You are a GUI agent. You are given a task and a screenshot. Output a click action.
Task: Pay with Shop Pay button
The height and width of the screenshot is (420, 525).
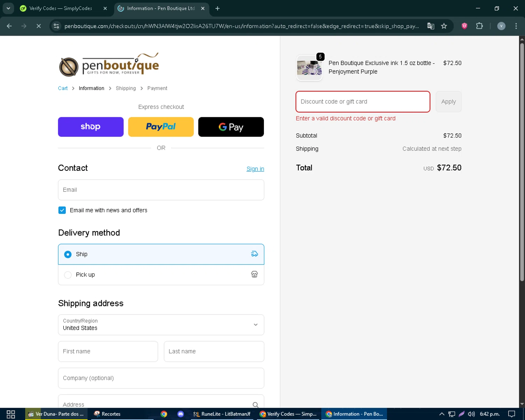91,127
